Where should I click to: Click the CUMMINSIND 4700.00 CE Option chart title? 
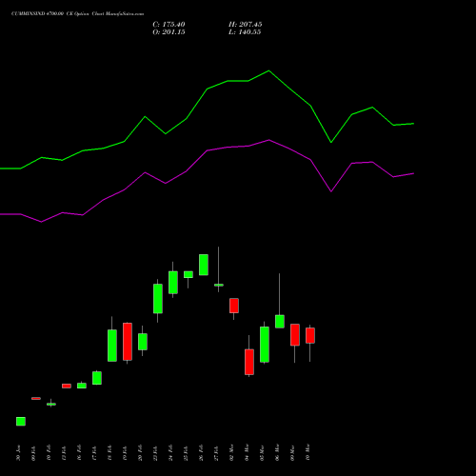(x=77, y=14)
